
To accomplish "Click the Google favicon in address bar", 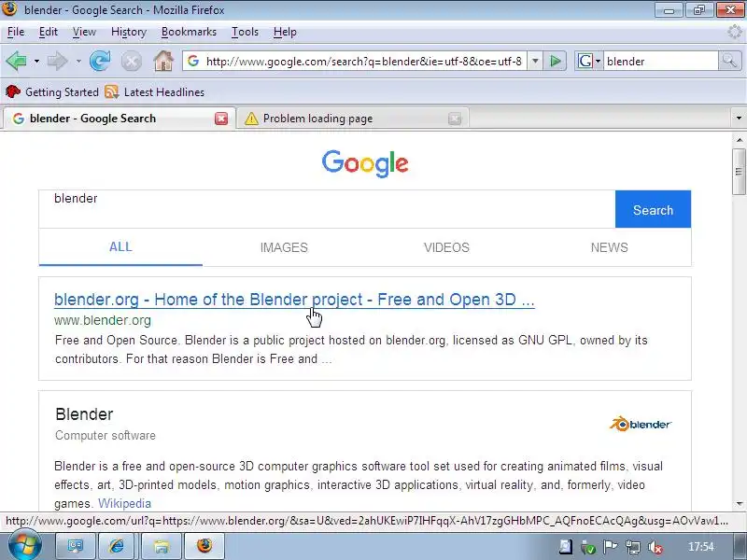I will click(x=193, y=61).
